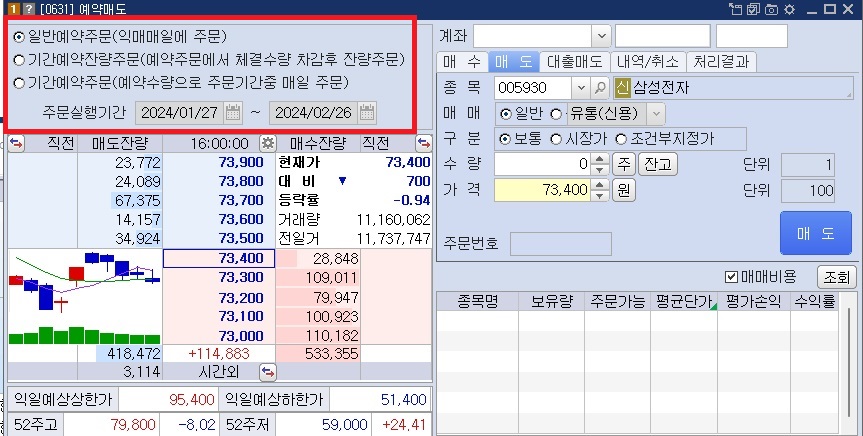Viewport: 863px width, 436px height.
Task: Expand the stock code 005930 dropdown
Action: pos(581,88)
